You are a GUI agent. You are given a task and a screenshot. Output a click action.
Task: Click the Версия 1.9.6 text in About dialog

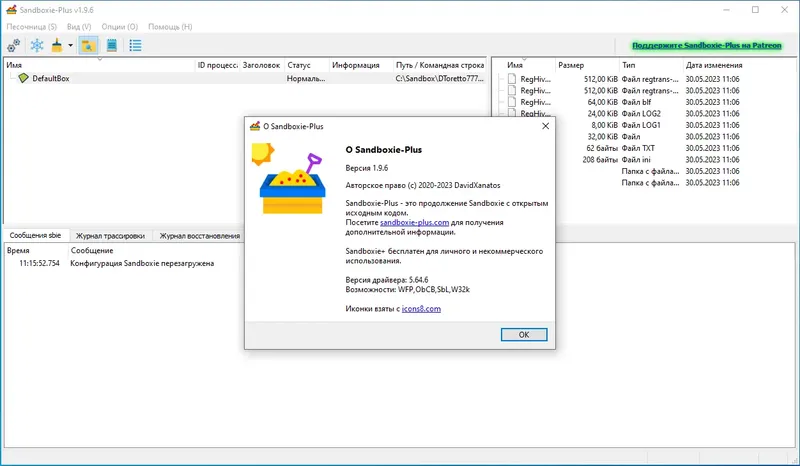366,168
